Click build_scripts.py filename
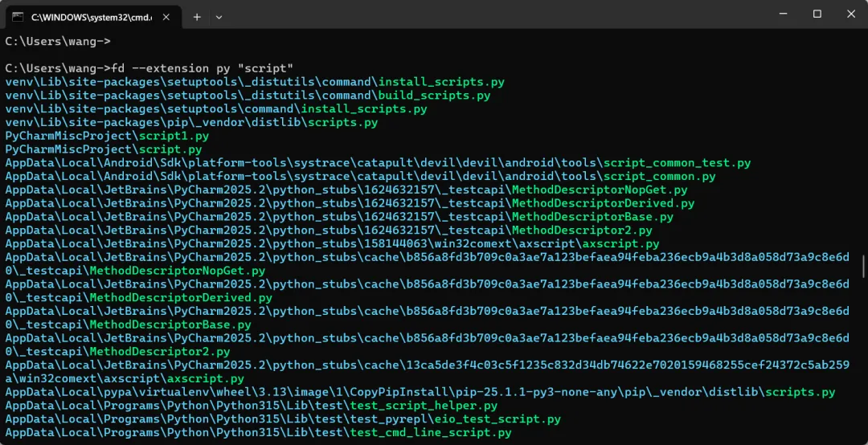The height and width of the screenshot is (445, 868). 434,96
